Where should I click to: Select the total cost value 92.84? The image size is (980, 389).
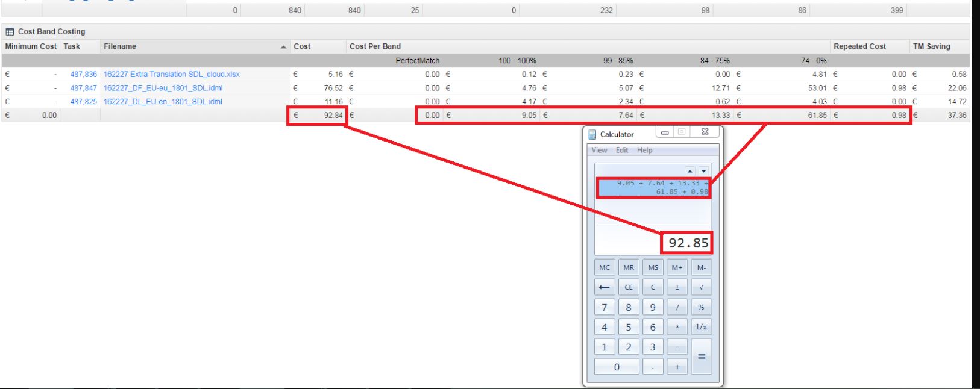(x=333, y=115)
